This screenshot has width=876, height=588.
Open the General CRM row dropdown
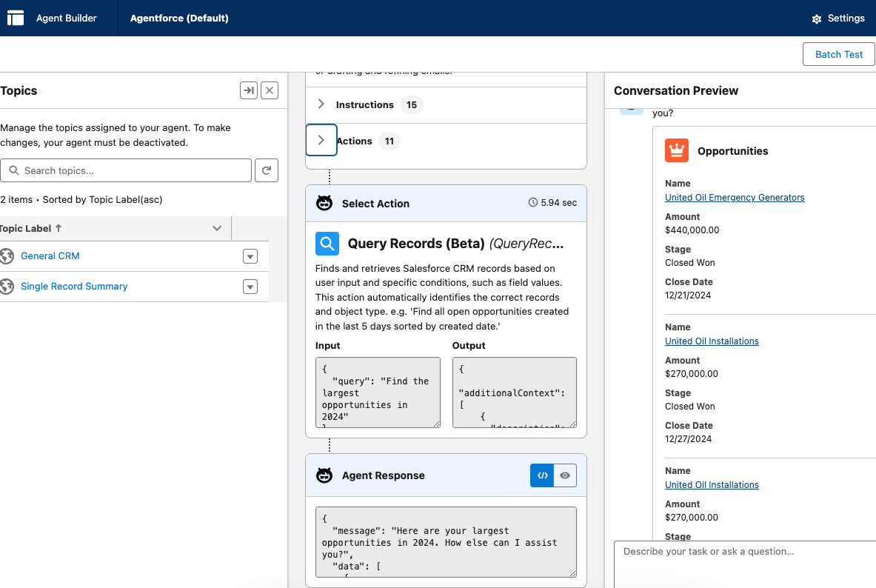(250, 256)
